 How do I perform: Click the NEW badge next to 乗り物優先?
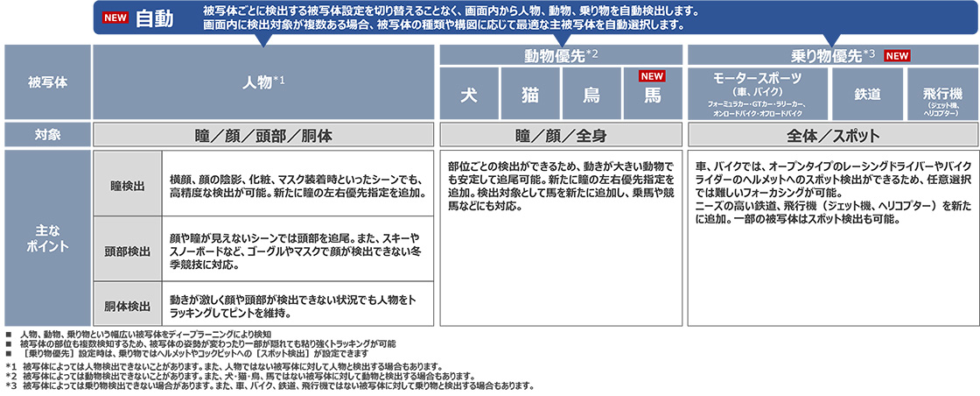(898, 55)
